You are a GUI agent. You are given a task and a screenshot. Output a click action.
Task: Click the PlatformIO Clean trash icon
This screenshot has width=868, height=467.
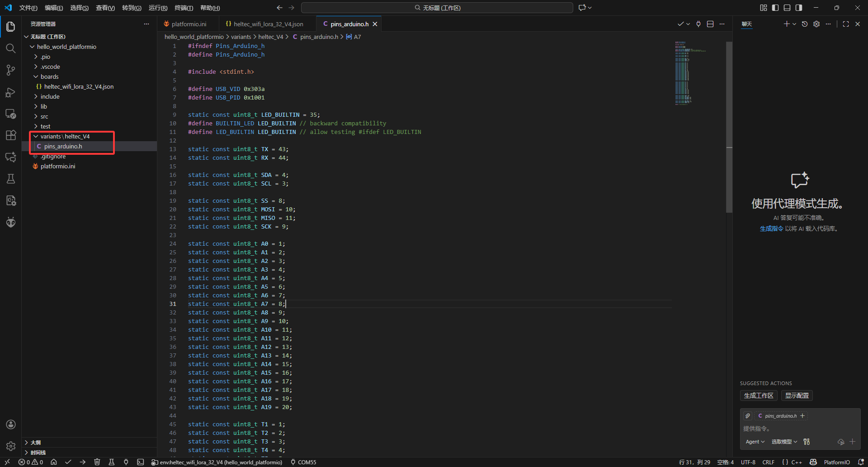97,462
